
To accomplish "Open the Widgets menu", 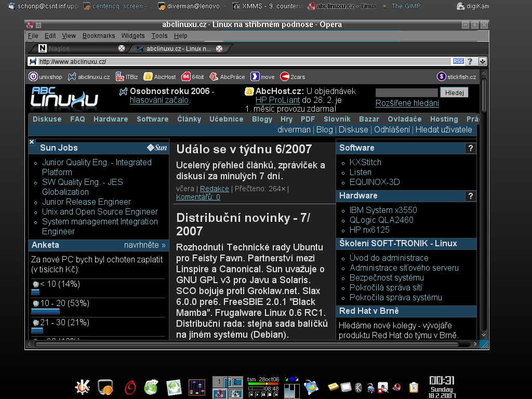I will coord(133,36).
